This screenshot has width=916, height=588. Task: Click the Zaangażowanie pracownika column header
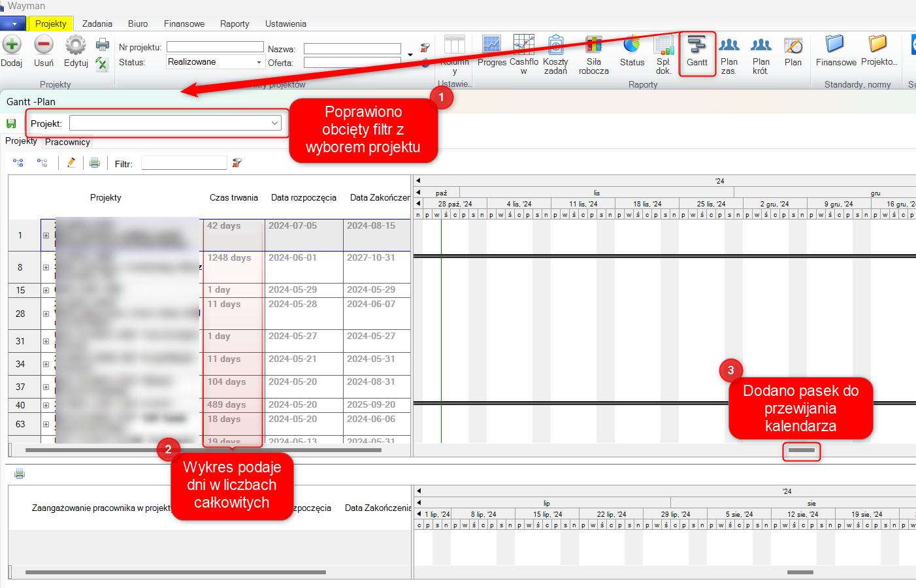click(x=101, y=508)
